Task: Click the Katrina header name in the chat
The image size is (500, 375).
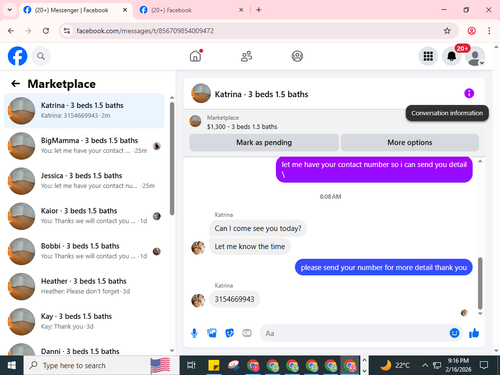Action: (261, 94)
